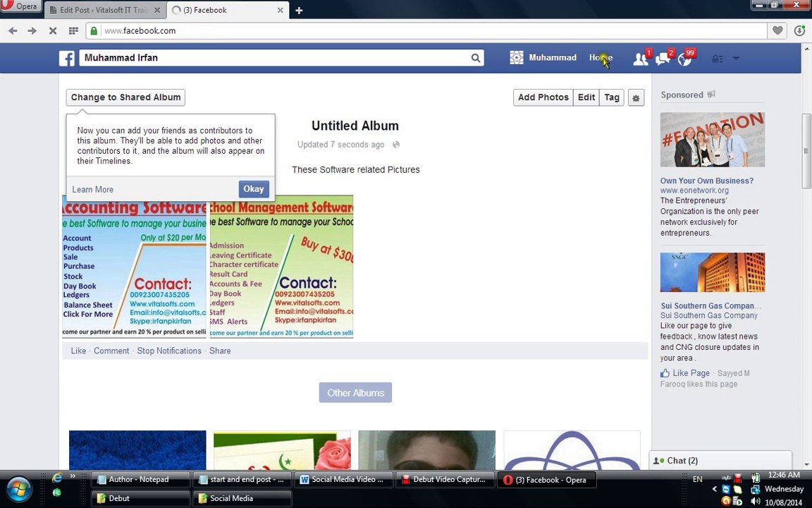Click the album Edit button

[586, 97]
